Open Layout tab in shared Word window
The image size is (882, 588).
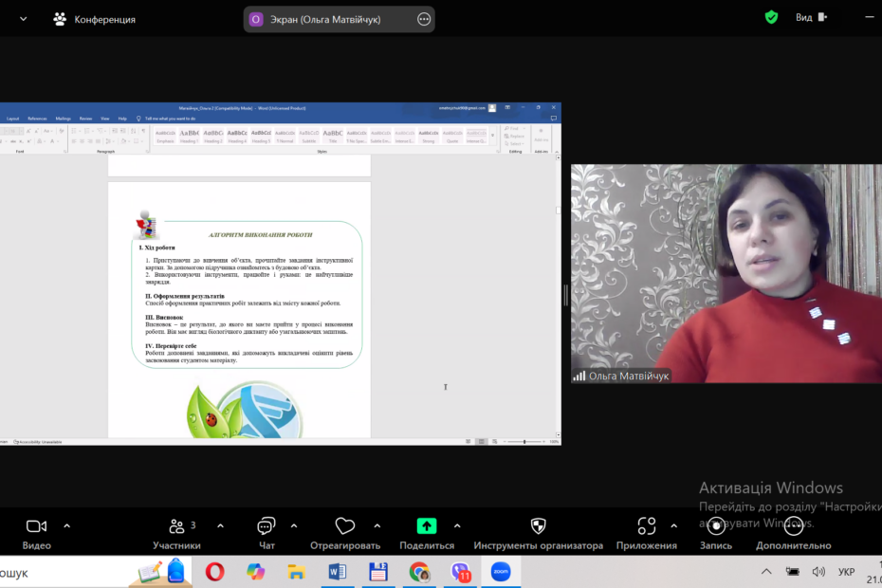[13, 119]
